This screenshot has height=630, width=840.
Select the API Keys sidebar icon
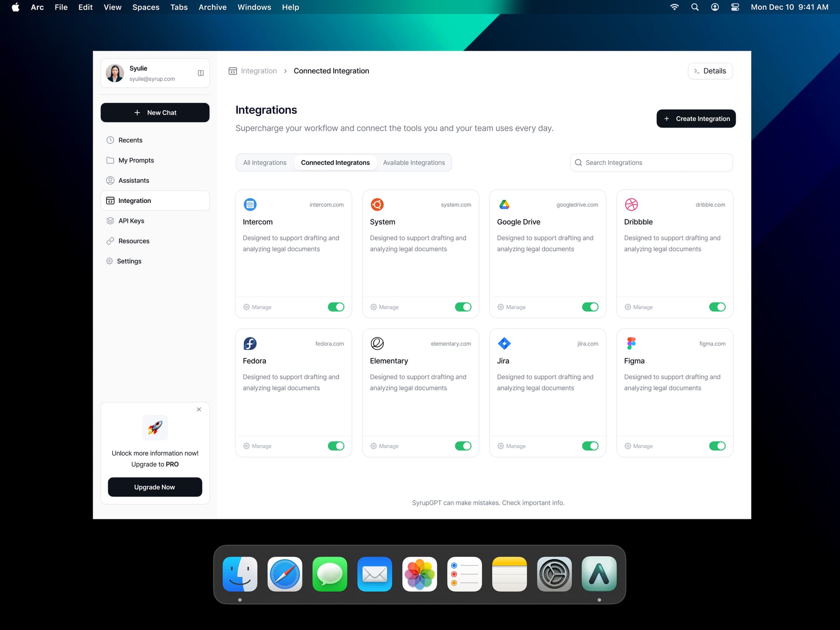pos(110,220)
